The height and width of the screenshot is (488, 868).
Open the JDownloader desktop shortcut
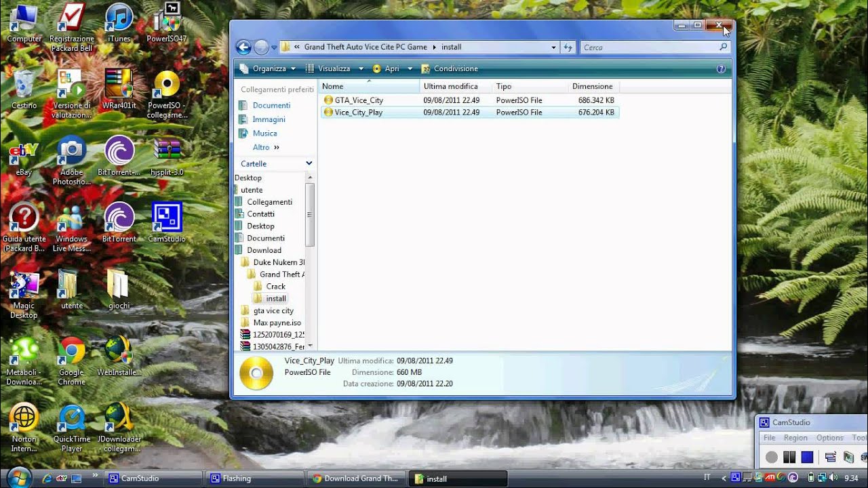tap(119, 428)
